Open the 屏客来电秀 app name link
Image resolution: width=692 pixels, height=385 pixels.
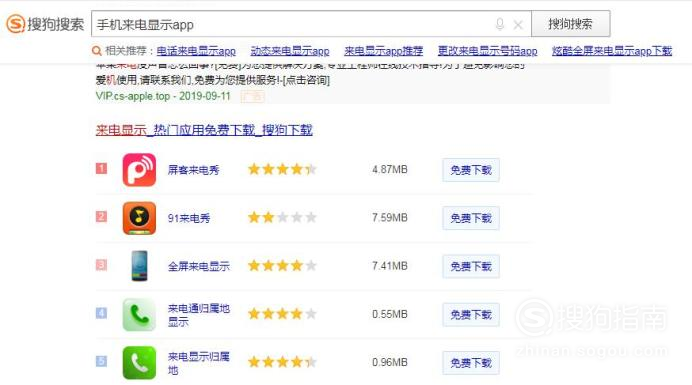[x=193, y=170]
